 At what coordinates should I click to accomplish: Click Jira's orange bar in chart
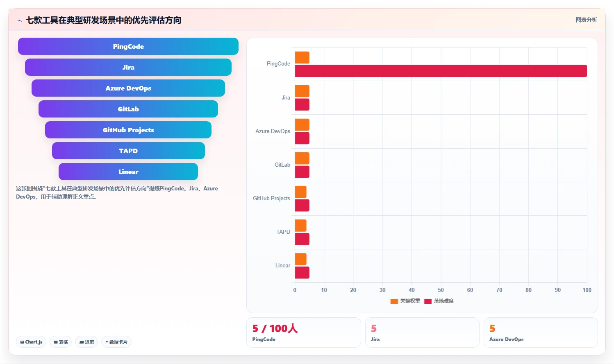[302, 91]
